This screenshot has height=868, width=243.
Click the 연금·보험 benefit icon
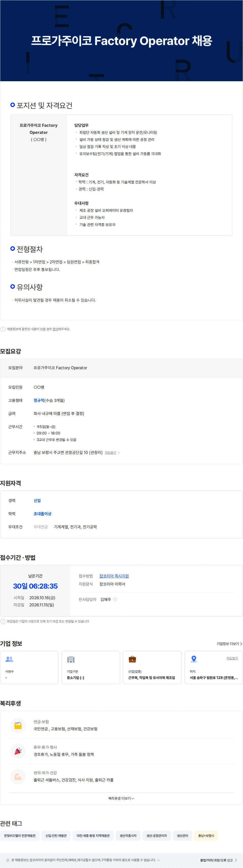click(18, 726)
